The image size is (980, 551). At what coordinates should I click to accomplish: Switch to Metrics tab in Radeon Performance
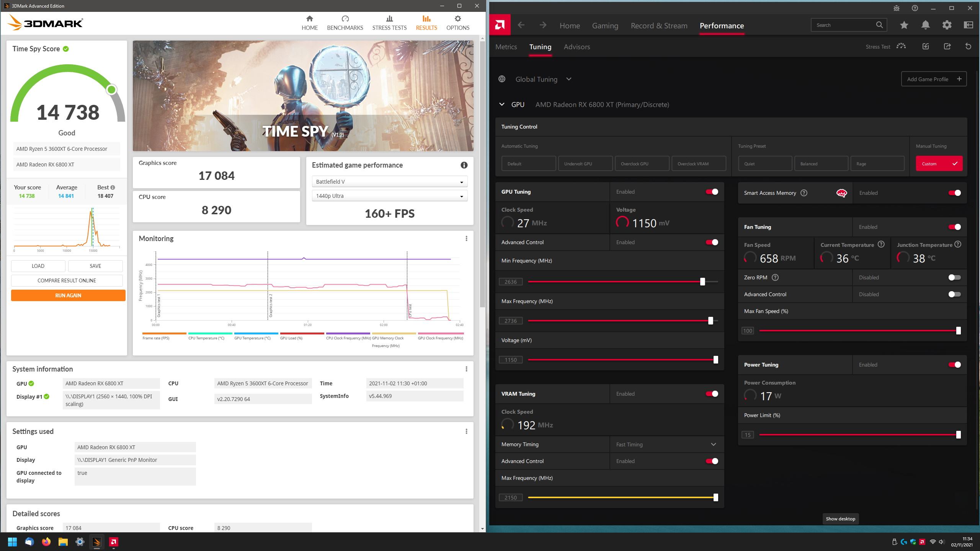tap(506, 47)
